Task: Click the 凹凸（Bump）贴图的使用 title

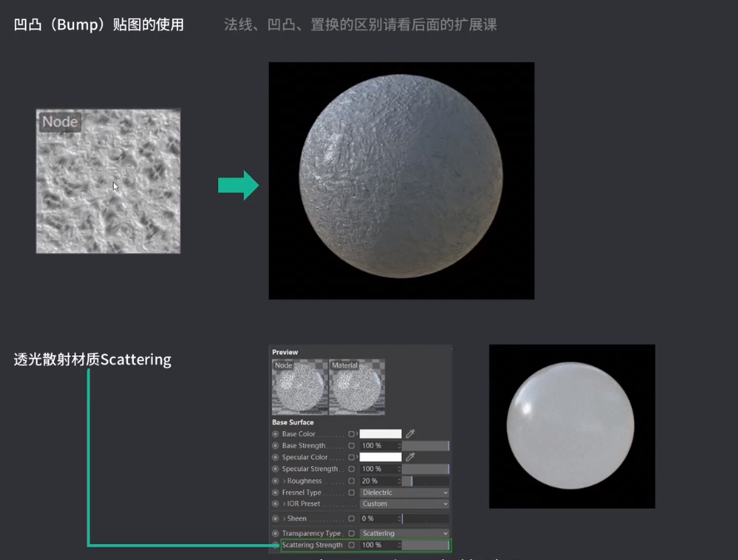Action: [x=99, y=24]
